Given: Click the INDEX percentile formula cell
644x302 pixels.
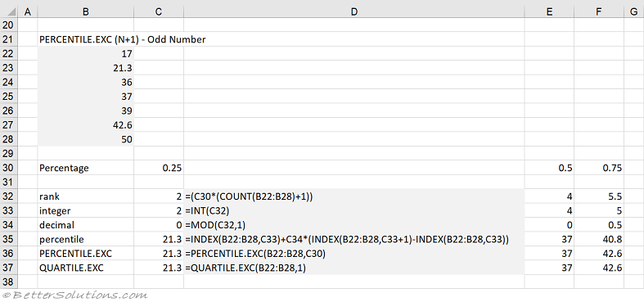Looking at the screenshot, I should click(354, 239).
